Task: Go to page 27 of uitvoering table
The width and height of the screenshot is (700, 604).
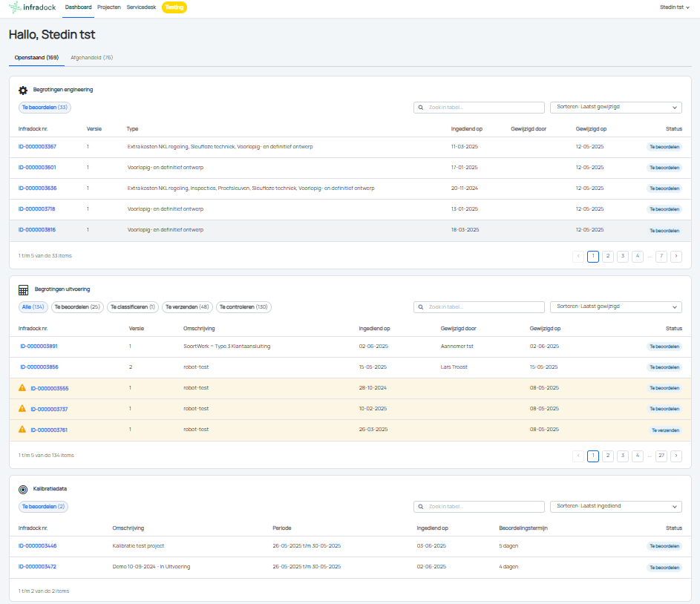Action: (x=661, y=456)
